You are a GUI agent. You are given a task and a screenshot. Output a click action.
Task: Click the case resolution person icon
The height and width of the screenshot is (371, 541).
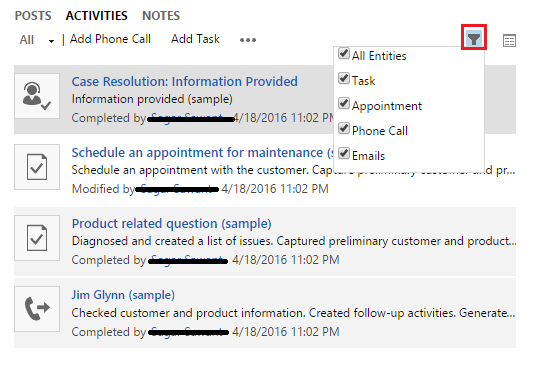(37, 96)
